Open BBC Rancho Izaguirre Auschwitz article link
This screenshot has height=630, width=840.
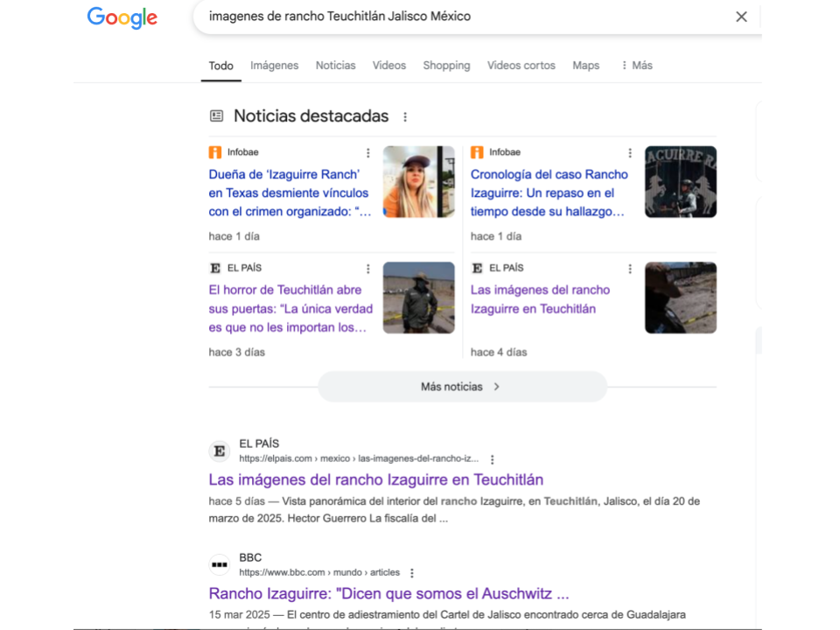[388, 593]
